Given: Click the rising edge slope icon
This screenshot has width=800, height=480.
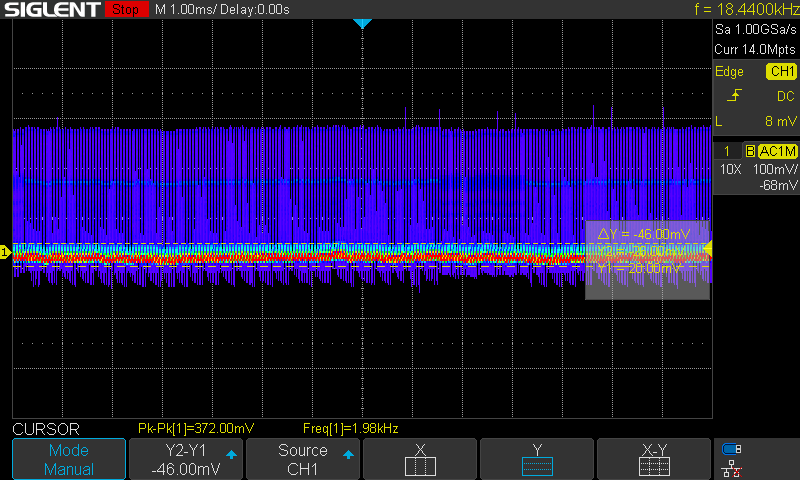Looking at the screenshot, I should pos(735,96).
